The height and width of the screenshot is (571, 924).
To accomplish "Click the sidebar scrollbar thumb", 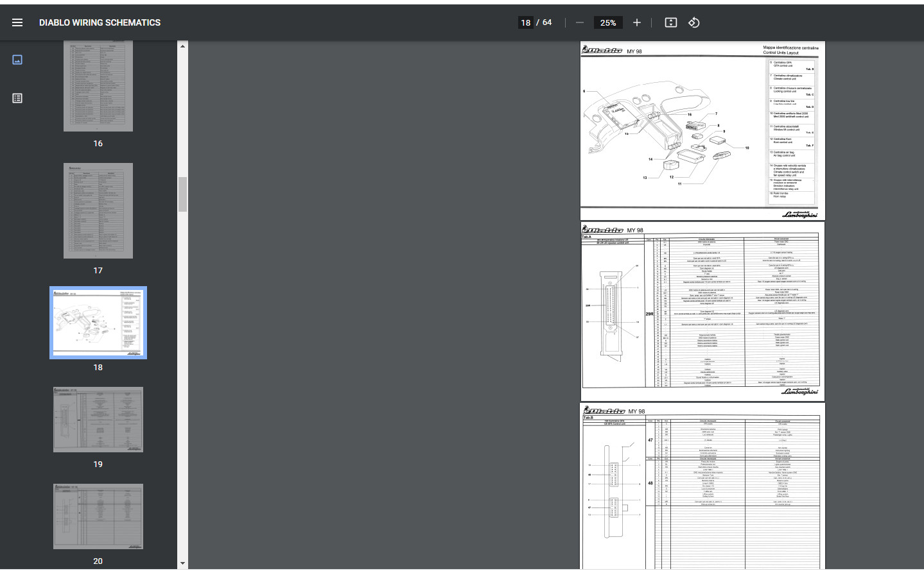I will tap(182, 194).
